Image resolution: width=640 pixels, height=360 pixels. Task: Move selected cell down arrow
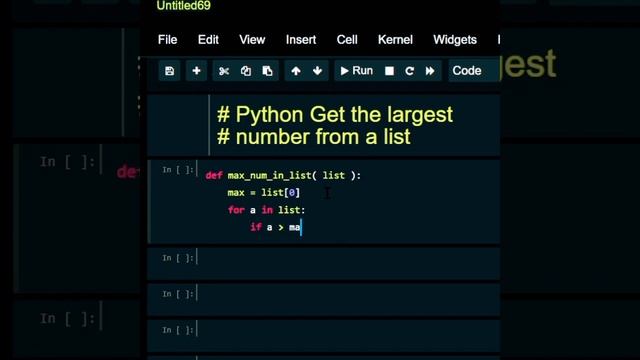point(318,71)
